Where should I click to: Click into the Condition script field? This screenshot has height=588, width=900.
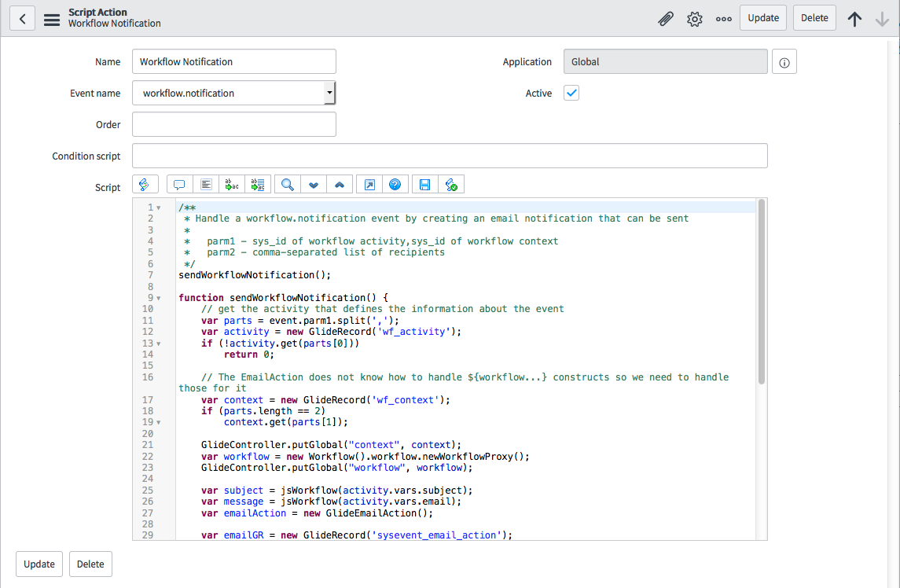(x=450, y=156)
